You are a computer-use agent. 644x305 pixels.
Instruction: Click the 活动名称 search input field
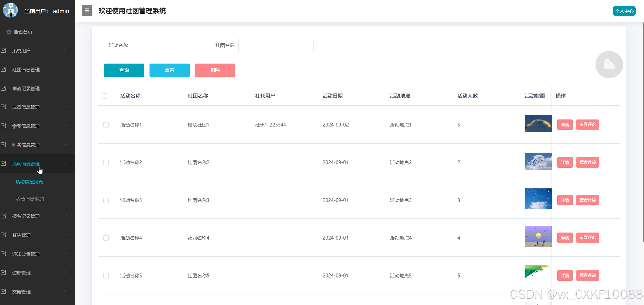pyautogui.click(x=169, y=45)
